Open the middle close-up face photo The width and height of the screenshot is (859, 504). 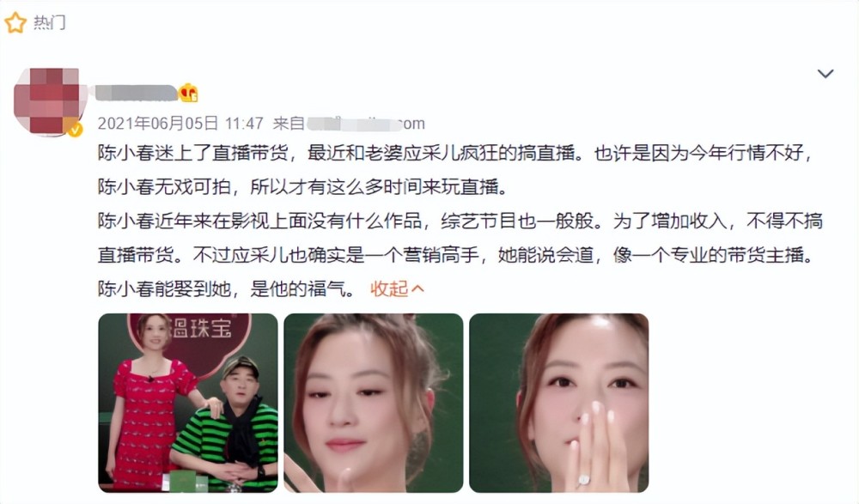tap(373, 403)
